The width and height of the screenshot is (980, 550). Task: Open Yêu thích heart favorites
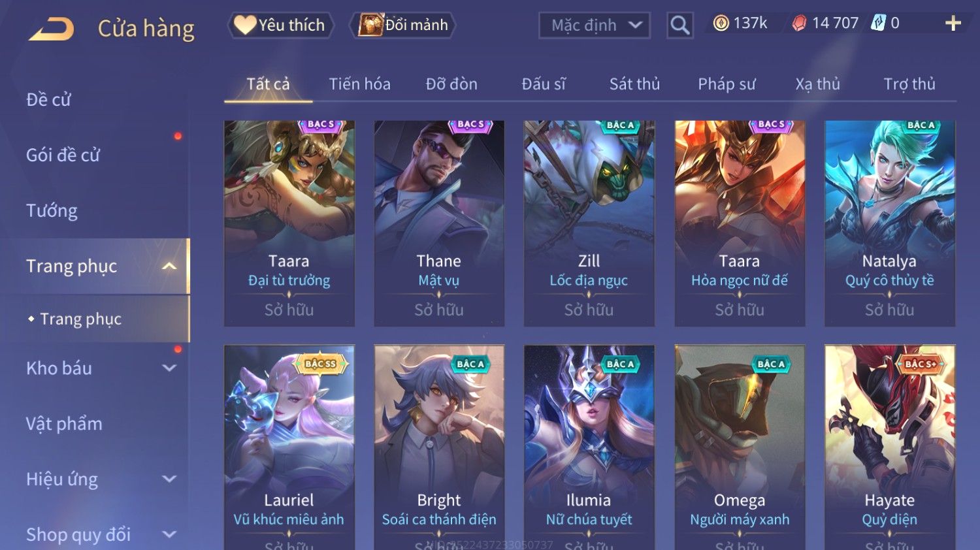click(x=280, y=25)
